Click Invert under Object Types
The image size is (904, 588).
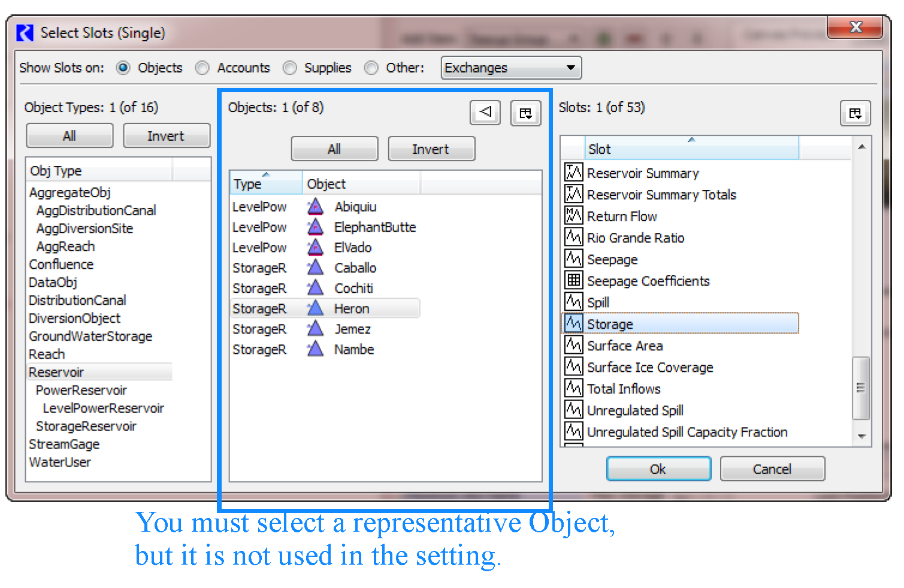pyautogui.click(x=166, y=136)
